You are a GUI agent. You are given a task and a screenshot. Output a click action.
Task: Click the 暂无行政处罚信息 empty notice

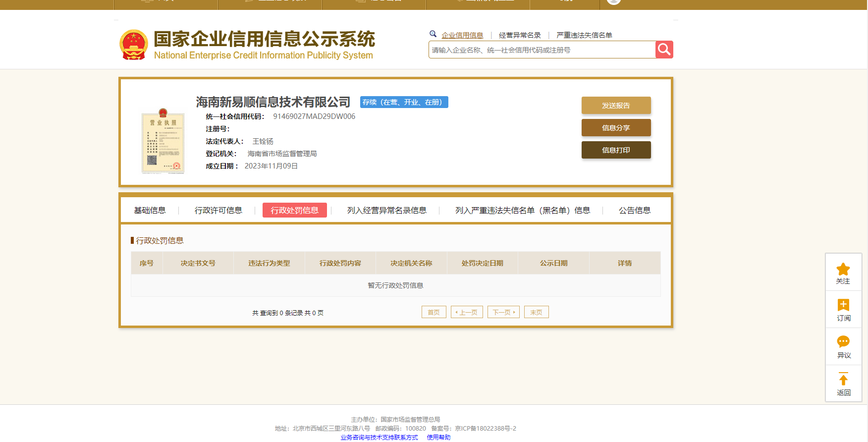tap(395, 285)
